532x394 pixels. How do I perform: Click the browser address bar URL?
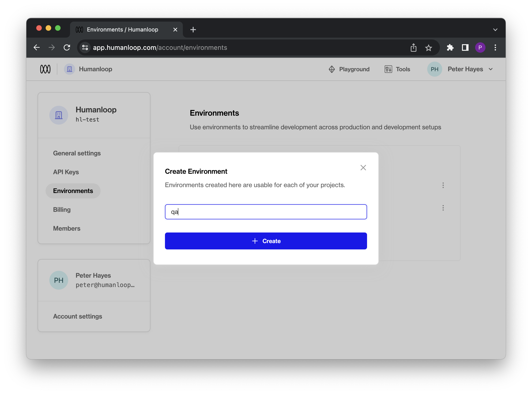coord(160,48)
